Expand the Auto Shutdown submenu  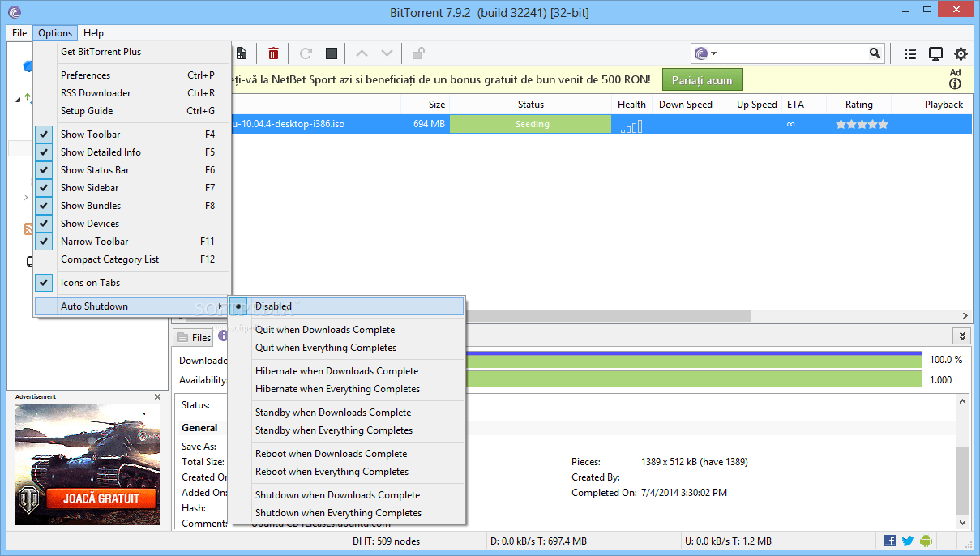coord(132,306)
